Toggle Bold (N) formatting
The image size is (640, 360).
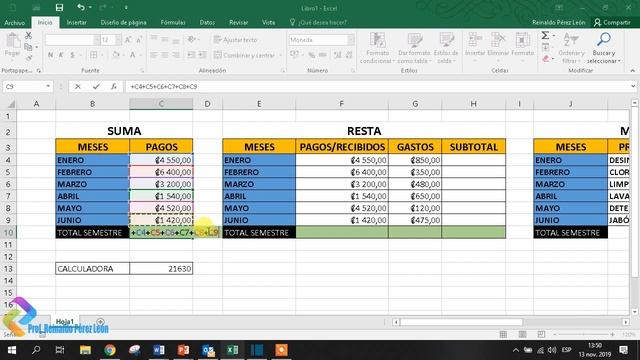pyautogui.click(x=50, y=55)
